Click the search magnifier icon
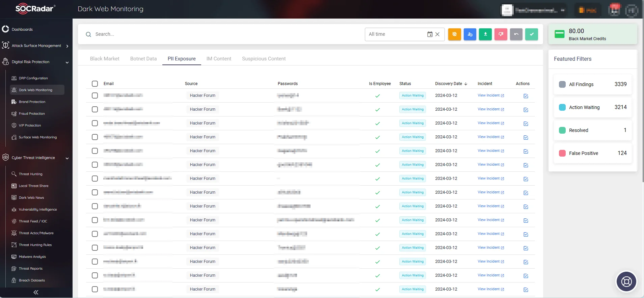This screenshot has width=644, height=298. tap(88, 34)
